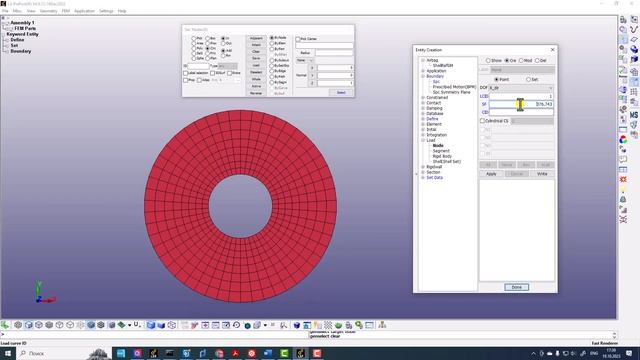Enable the Cylindrical CS checkbox
This screenshot has height=360, width=640.
pos(482,121)
